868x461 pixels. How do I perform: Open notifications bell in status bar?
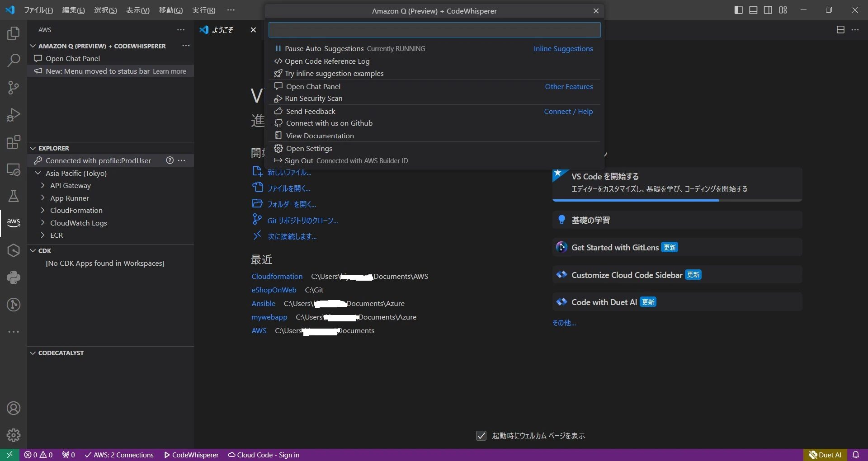[x=856, y=455]
